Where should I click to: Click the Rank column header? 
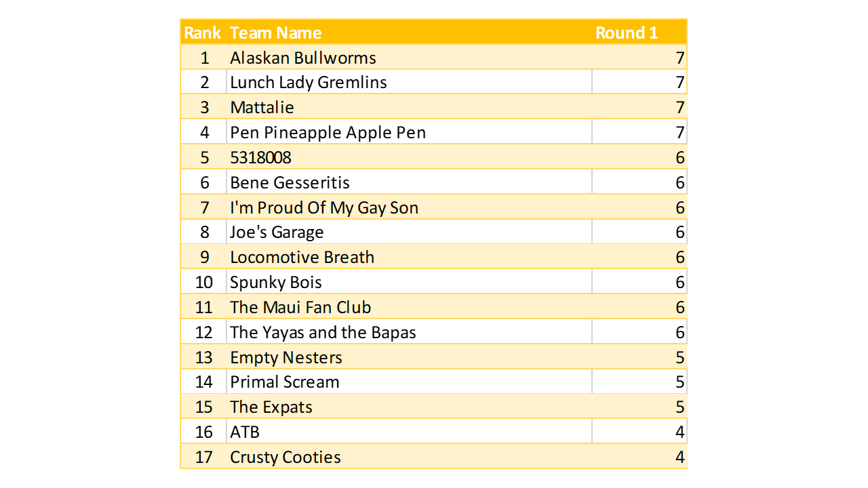tap(203, 33)
